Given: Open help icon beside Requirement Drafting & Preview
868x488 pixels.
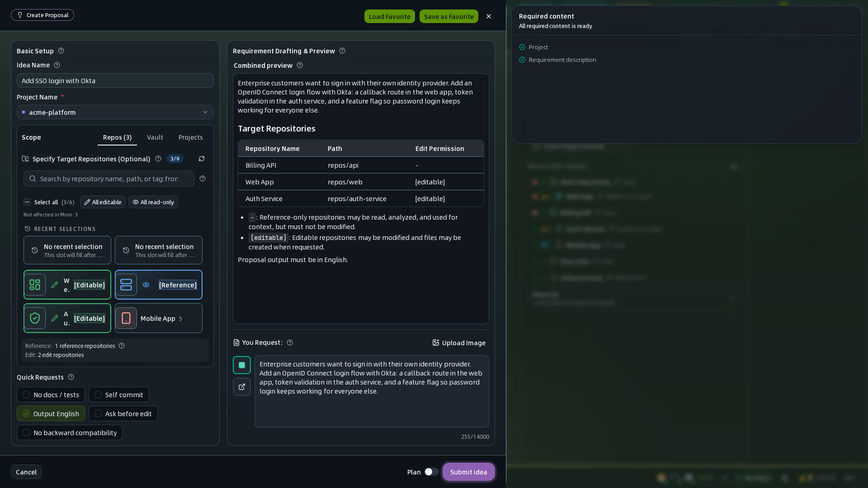Looking at the screenshot, I should click(x=342, y=51).
